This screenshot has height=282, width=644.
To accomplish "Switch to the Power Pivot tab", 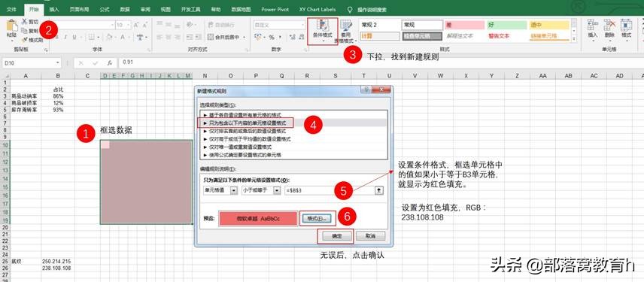I will click(275, 9).
